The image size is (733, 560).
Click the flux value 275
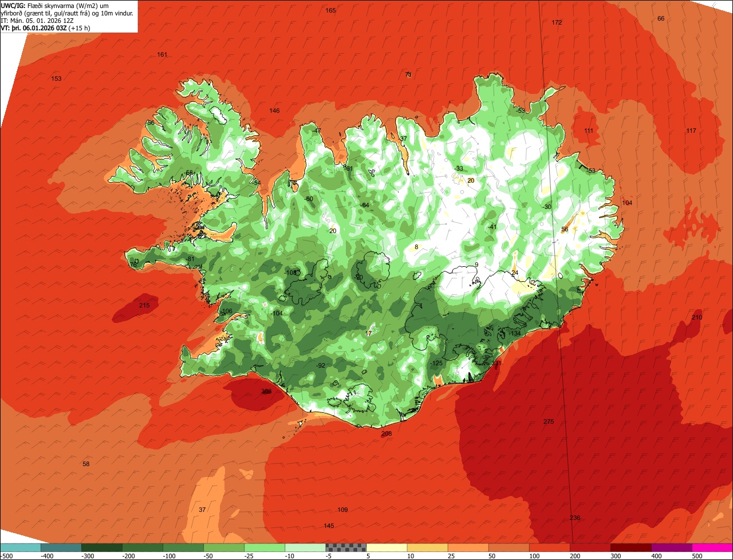point(549,421)
